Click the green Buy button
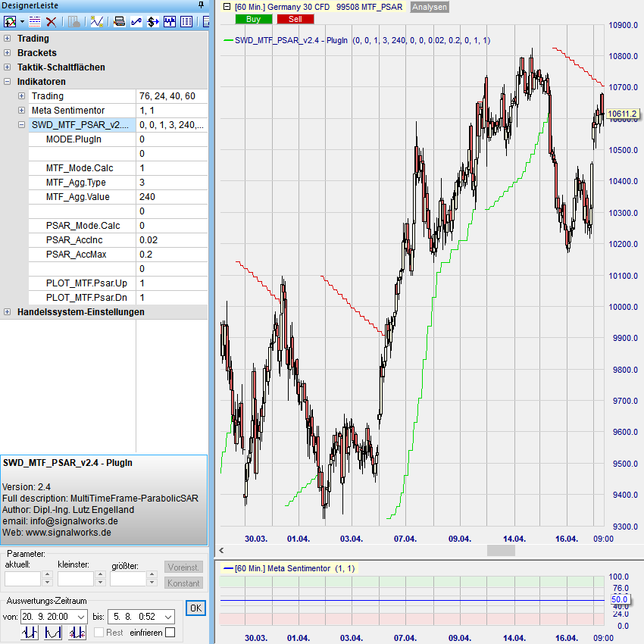The image size is (644, 644). point(253,19)
